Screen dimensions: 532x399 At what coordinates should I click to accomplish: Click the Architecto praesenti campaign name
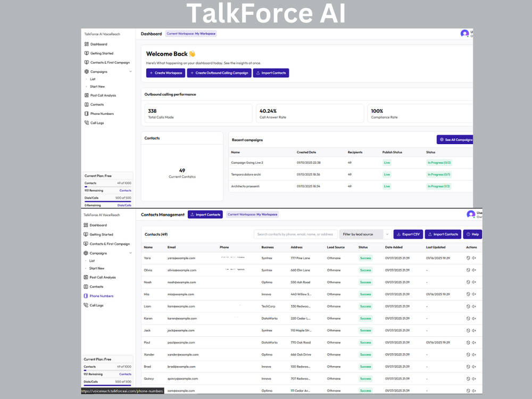point(245,186)
